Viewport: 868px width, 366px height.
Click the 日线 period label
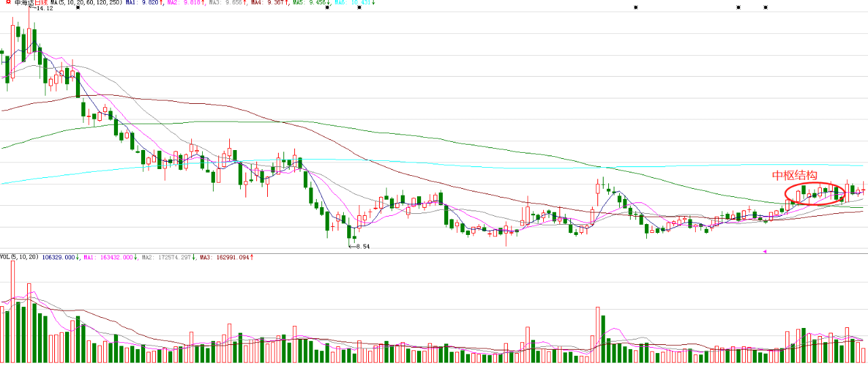click(41, 3)
